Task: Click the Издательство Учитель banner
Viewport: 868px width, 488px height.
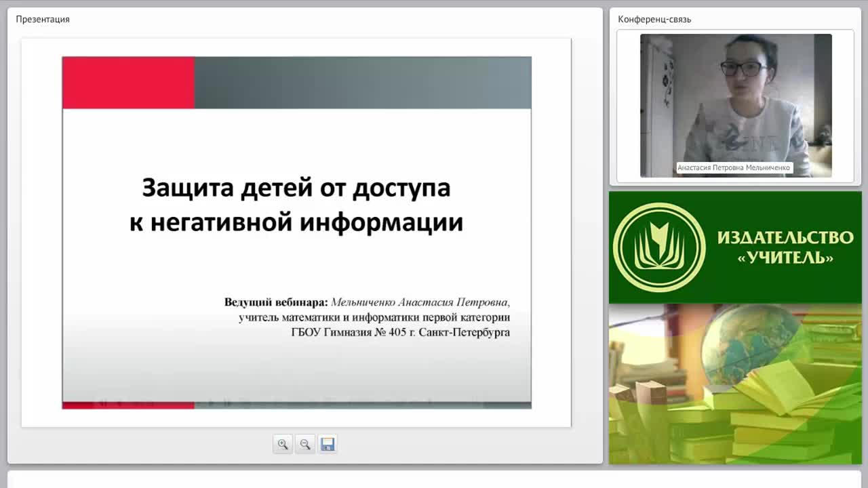Action: click(x=735, y=247)
